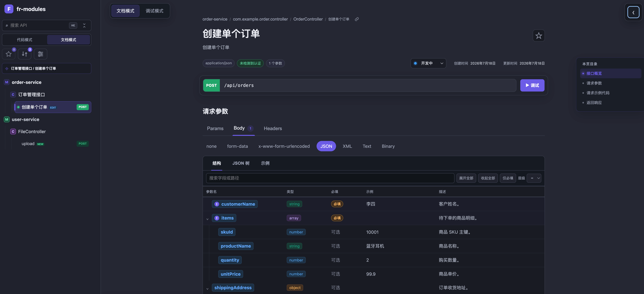
Task: Click the unitPrice parameter name
Action: tap(231, 274)
